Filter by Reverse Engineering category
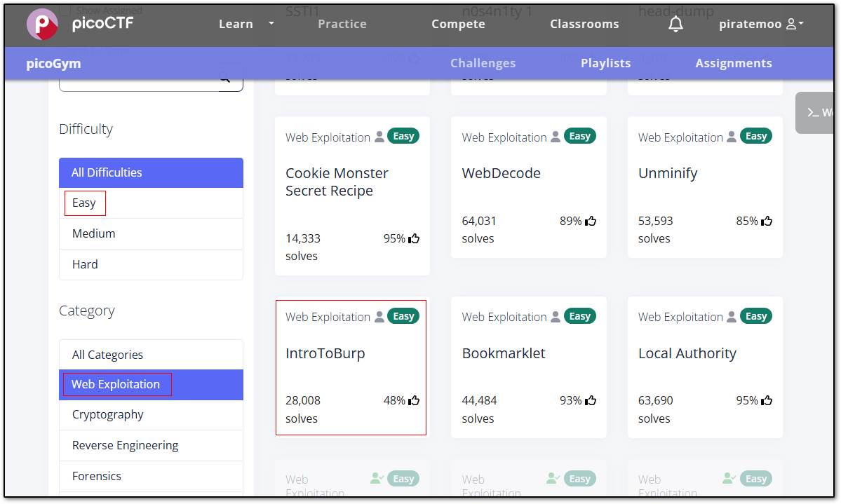The height and width of the screenshot is (504, 841). click(152, 446)
